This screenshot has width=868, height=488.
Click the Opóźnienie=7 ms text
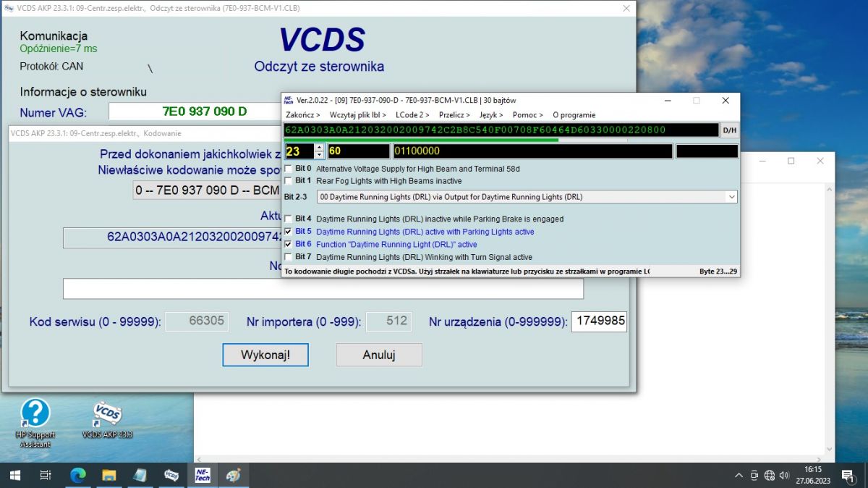(x=59, y=49)
